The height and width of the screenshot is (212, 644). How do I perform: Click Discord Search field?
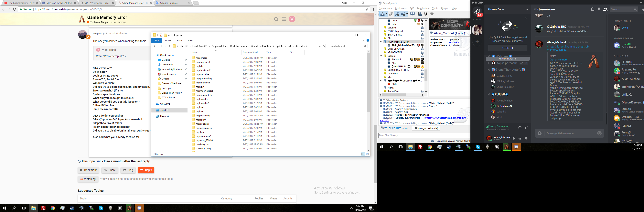pos(624,9)
